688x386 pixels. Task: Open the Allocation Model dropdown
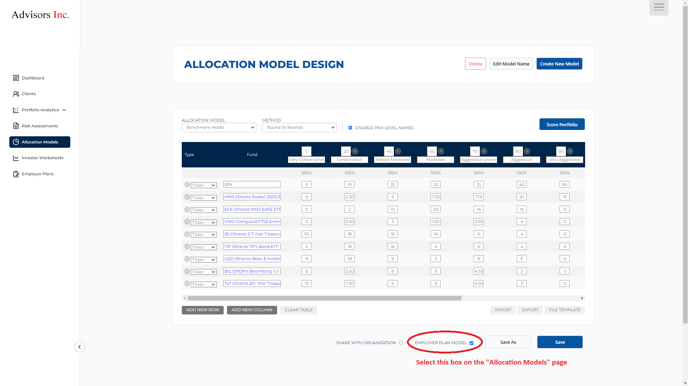tap(219, 128)
